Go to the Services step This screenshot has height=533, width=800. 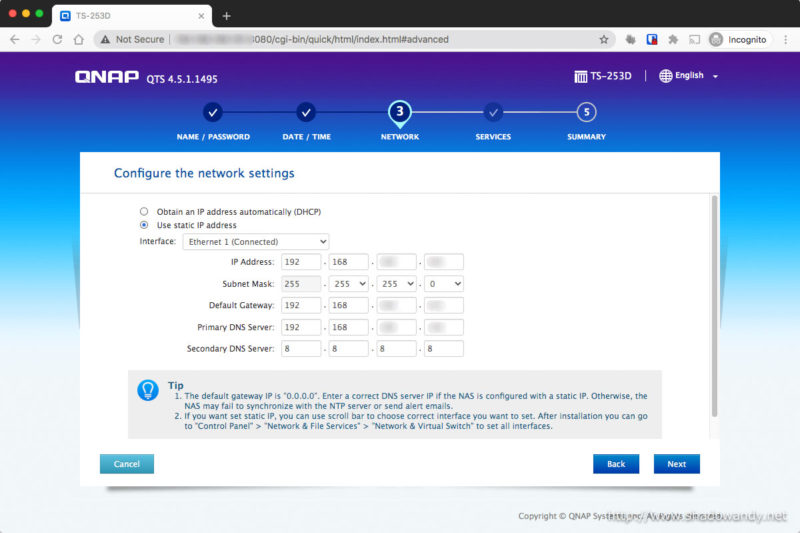coord(493,113)
